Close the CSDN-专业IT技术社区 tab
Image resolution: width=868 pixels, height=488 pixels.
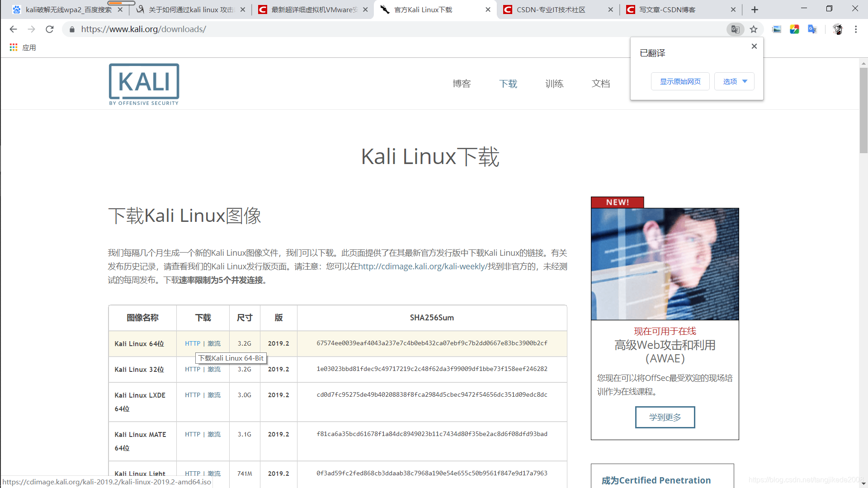tap(611, 9)
